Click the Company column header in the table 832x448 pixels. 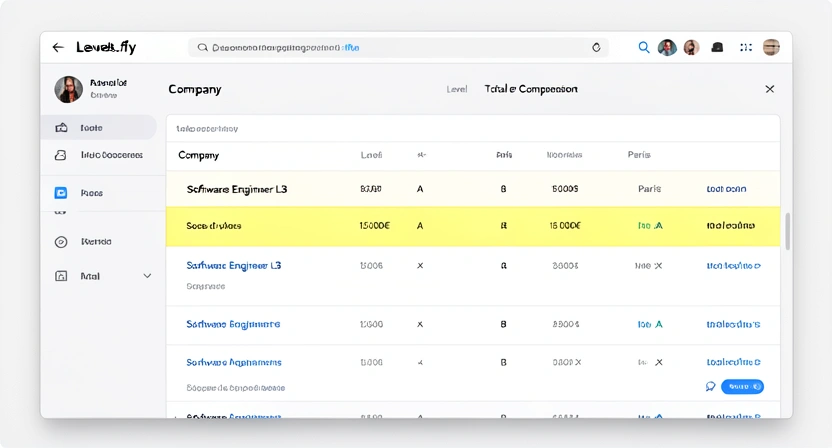[x=198, y=155]
